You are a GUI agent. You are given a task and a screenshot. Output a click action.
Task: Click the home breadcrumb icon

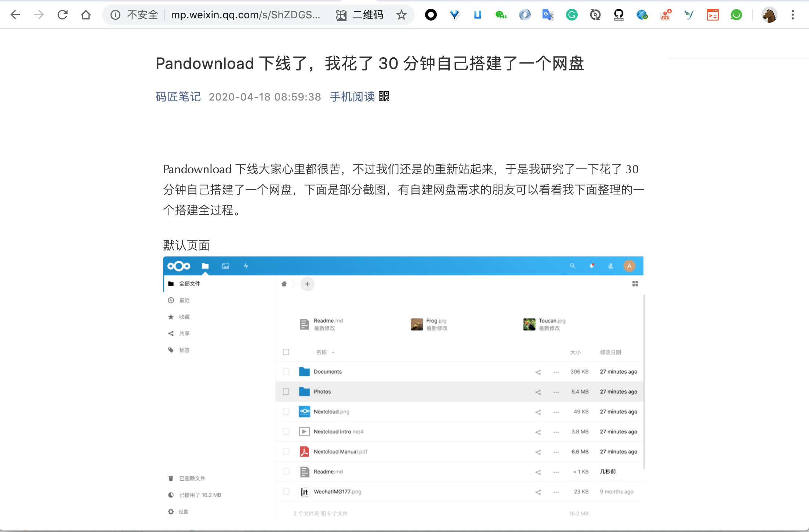click(284, 284)
